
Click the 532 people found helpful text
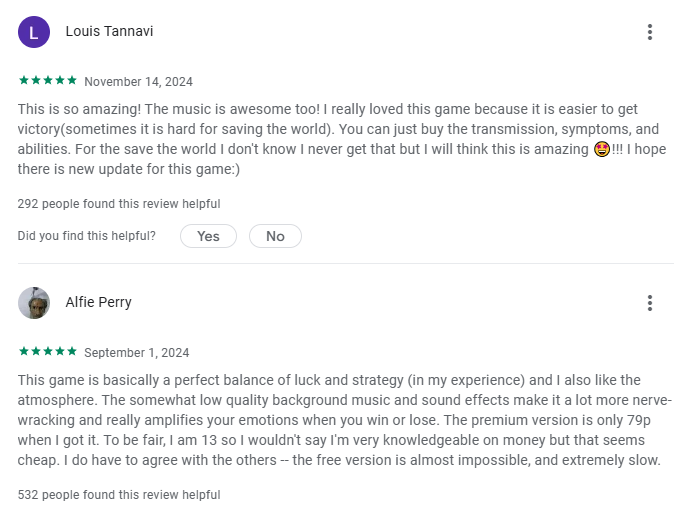coord(119,495)
